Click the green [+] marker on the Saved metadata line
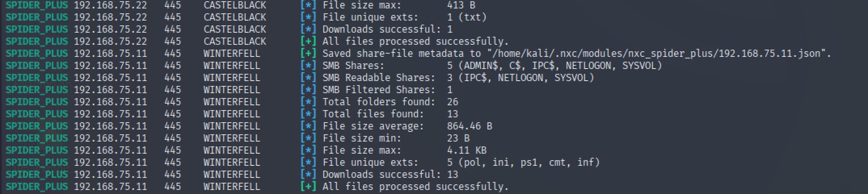The height and width of the screenshot is (194, 868). (x=308, y=54)
